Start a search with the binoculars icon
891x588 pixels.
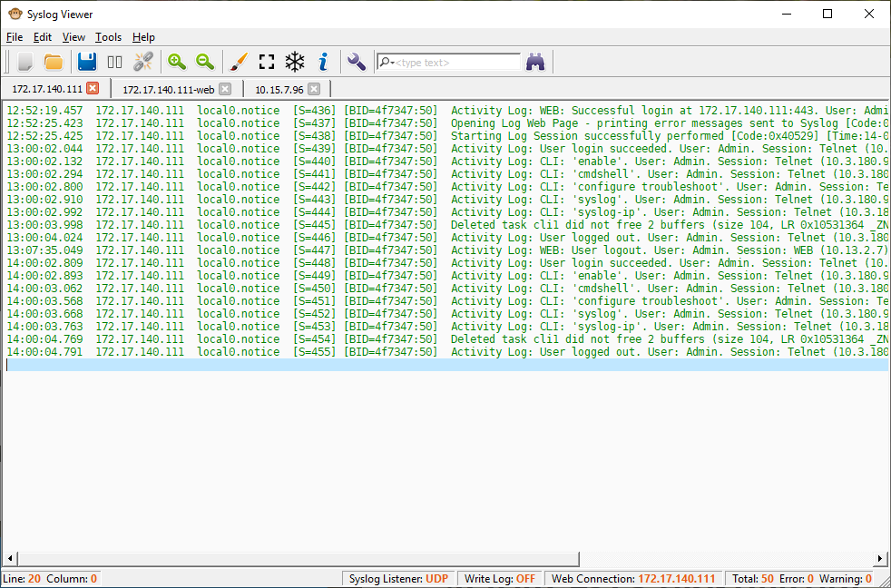(x=535, y=61)
